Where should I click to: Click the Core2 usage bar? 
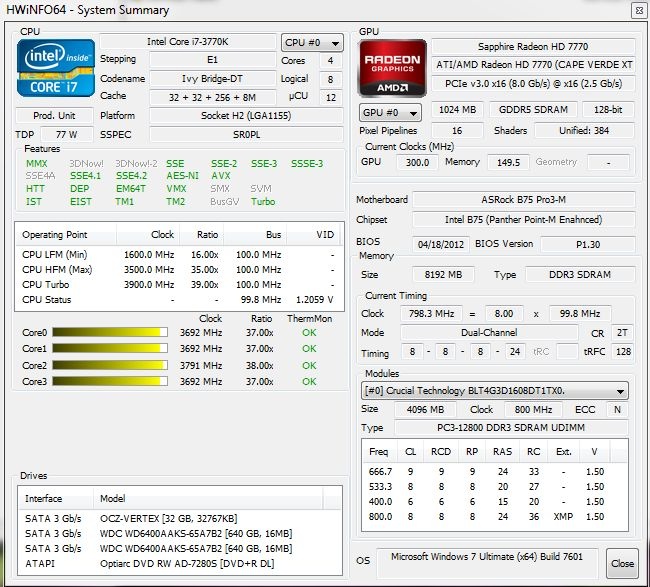click(110, 365)
